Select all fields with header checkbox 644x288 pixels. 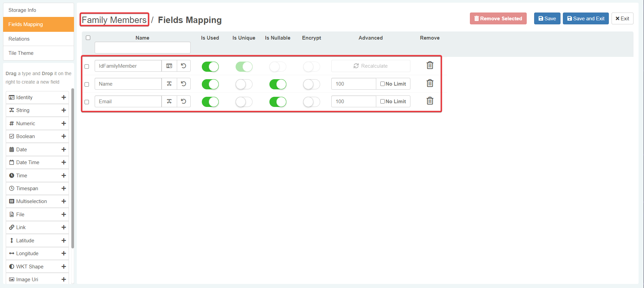pos(88,38)
